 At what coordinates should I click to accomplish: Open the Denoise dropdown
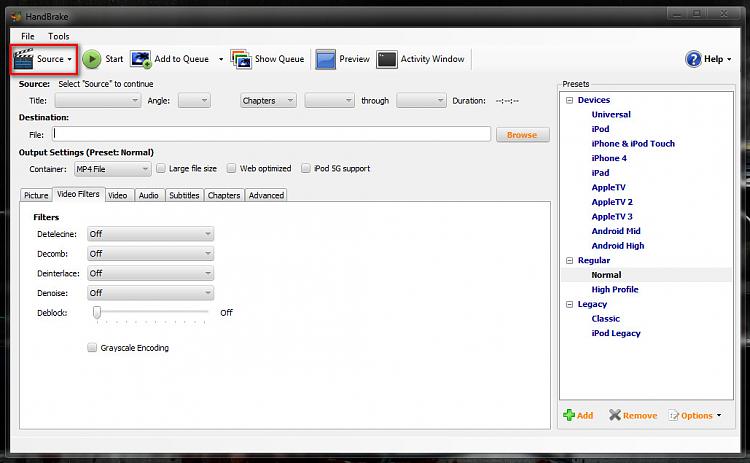[x=150, y=293]
